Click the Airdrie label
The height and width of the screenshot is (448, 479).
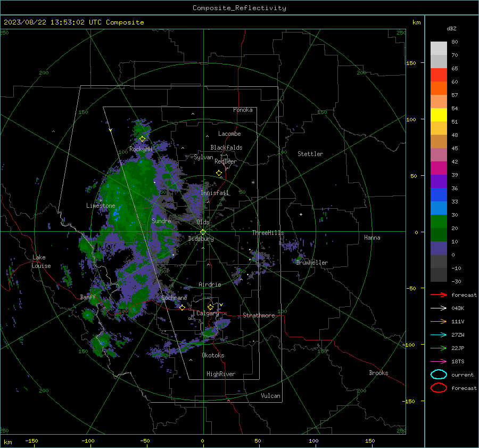(210, 284)
